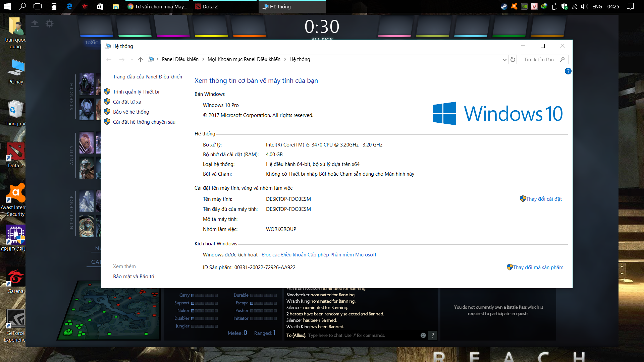The height and width of the screenshot is (362, 644).
Task: Select the Hệ thống taskbar window
Action: [292, 6]
